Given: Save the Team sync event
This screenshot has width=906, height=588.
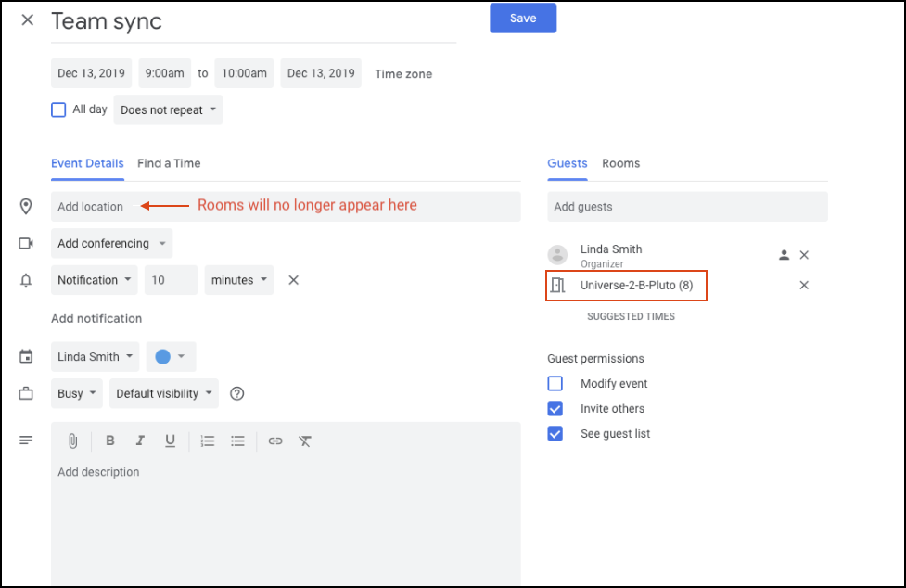Looking at the screenshot, I should pos(523,18).
